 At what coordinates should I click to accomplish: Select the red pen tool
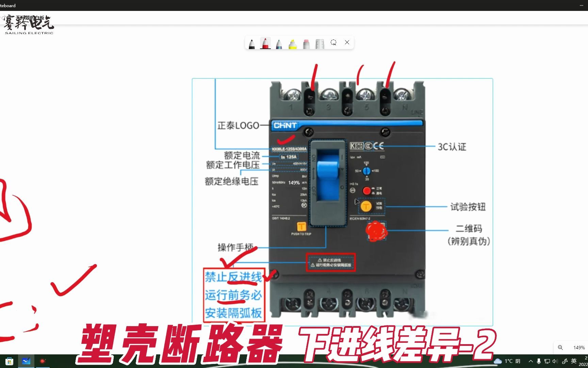click(265, 43)
